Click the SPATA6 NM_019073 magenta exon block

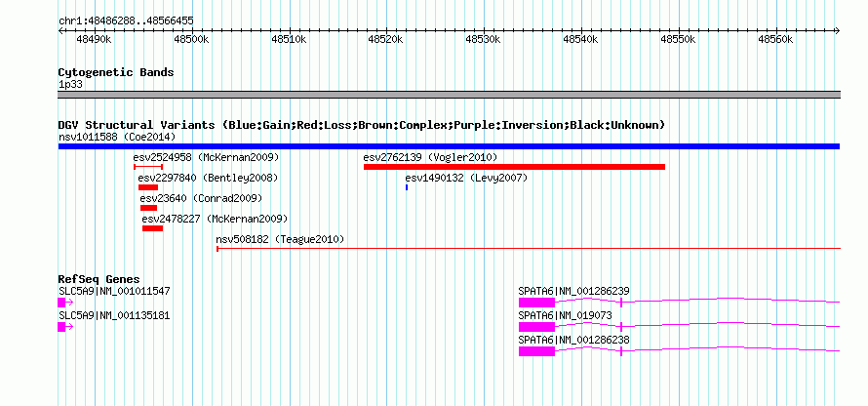pyautogui.click(x=536, y=327)
